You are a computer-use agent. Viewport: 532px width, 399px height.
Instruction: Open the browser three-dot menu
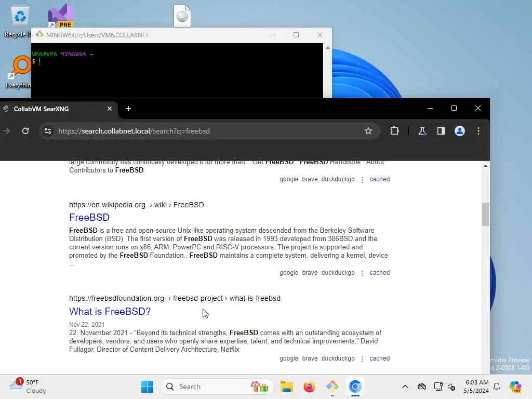(478, 131)
